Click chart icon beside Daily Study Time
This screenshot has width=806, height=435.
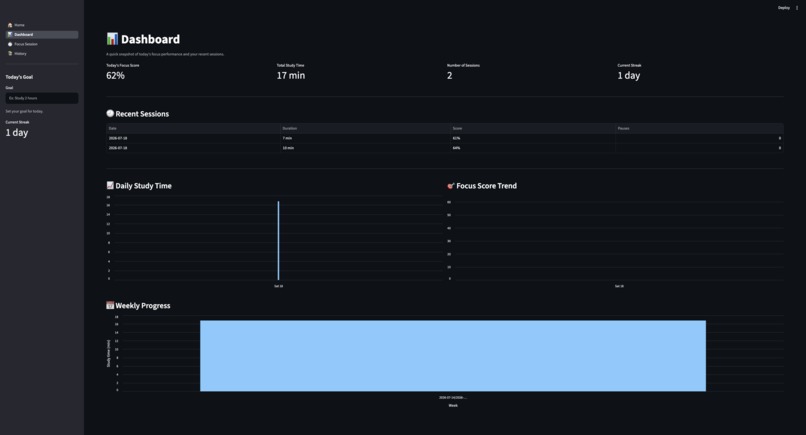coord(110,185)
